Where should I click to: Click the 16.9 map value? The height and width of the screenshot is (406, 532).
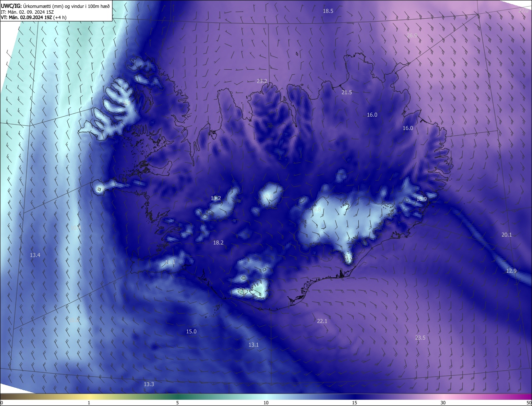click(x=421, y=199)
